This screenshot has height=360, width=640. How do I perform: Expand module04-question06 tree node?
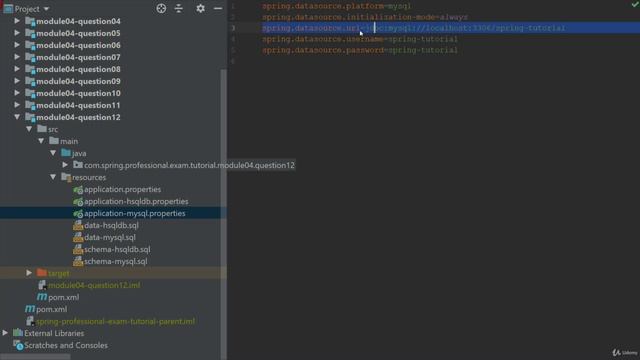coord(17,45)
